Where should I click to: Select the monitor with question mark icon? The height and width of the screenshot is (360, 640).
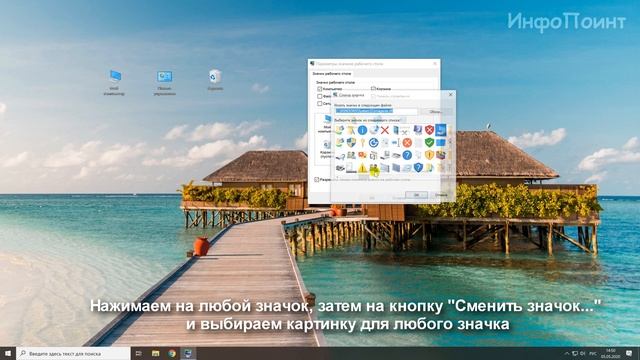pos(418,130)
